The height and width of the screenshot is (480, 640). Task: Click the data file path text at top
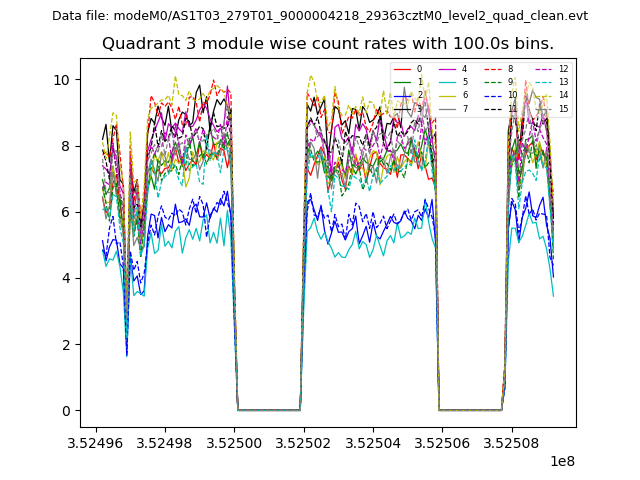320,16
